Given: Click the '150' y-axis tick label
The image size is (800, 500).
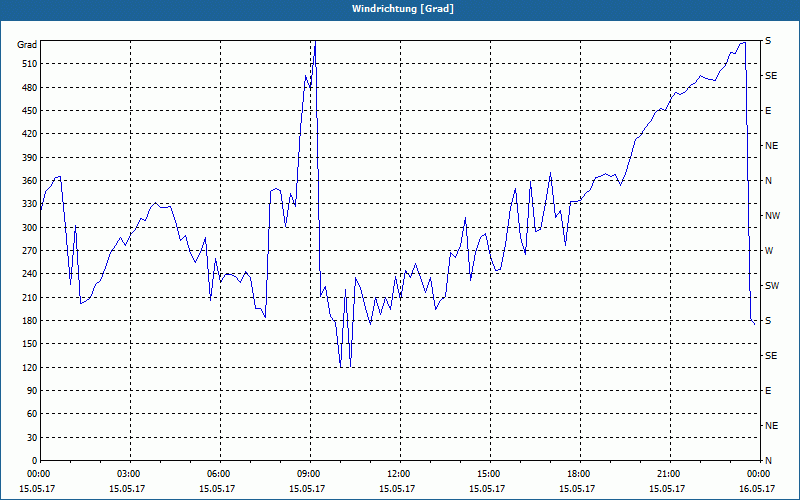Looking at the screenshot, I should (x=30, y=344).
